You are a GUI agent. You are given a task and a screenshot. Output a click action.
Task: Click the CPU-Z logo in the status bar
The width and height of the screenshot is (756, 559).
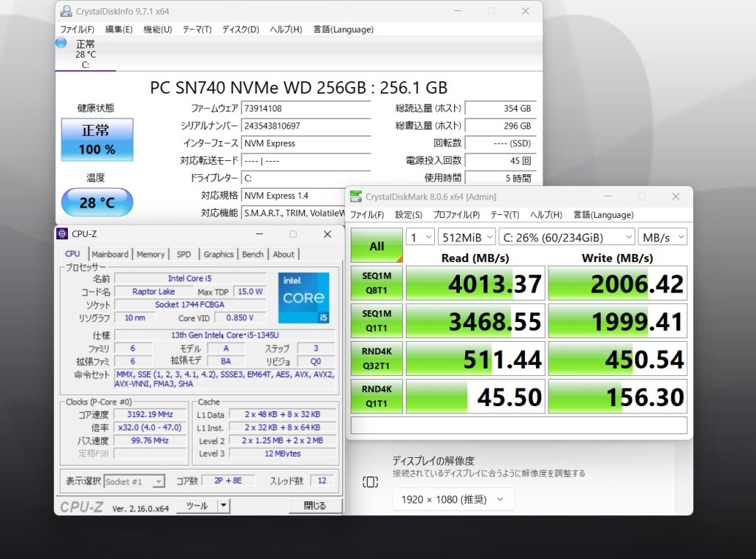click(x=81, y=506)
